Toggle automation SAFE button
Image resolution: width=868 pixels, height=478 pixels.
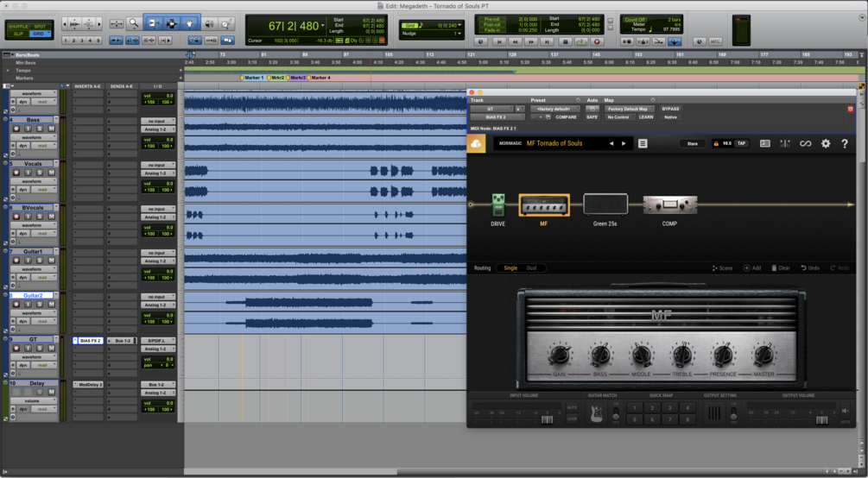592,117
